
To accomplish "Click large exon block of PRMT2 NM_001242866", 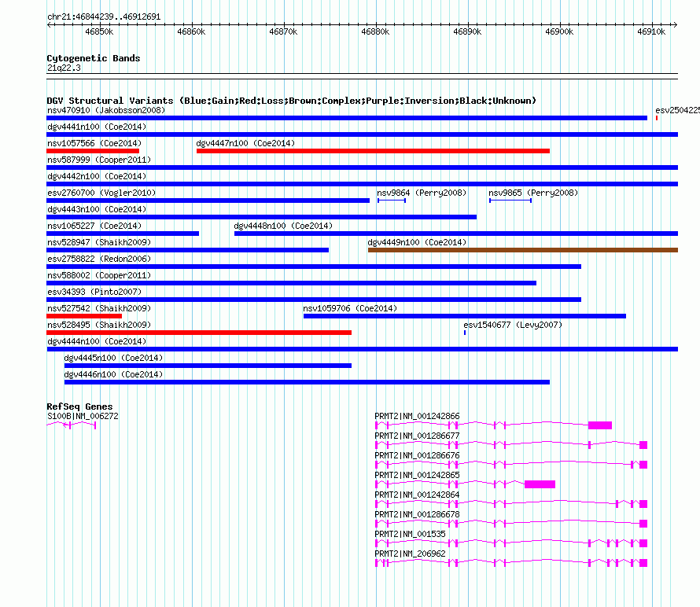I will (600, 425).
